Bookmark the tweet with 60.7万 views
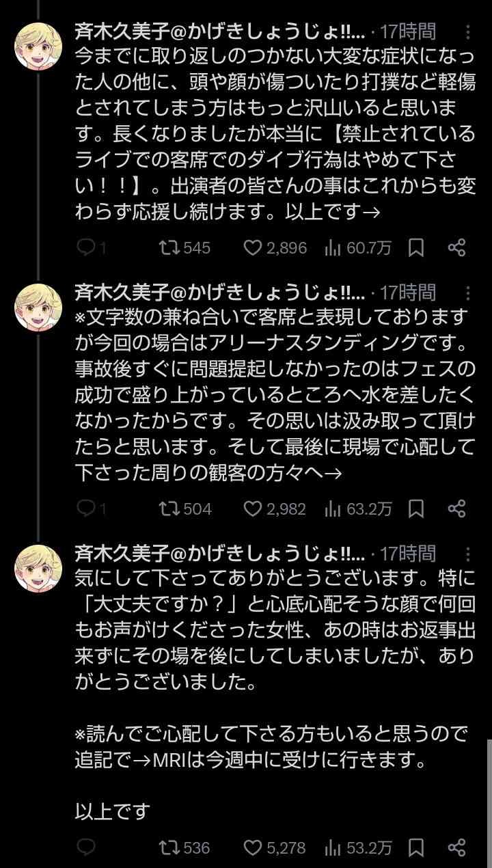The height and width of the screenshot is (868, 492). point(415,247)
